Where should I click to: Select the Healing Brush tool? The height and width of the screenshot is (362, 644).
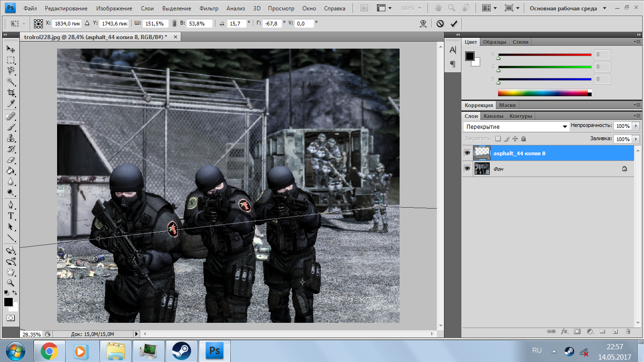[x=10, y=116]
